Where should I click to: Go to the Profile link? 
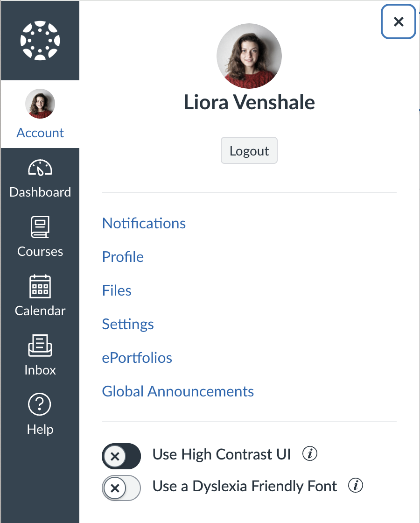123,257
